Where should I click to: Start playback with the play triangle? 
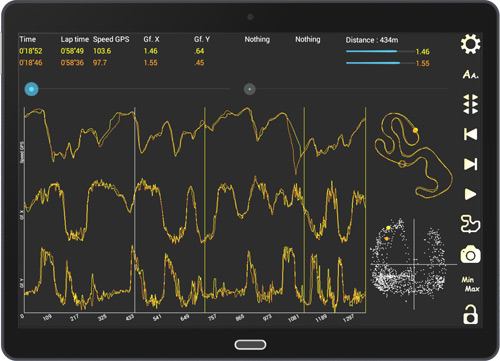[470, 194]
